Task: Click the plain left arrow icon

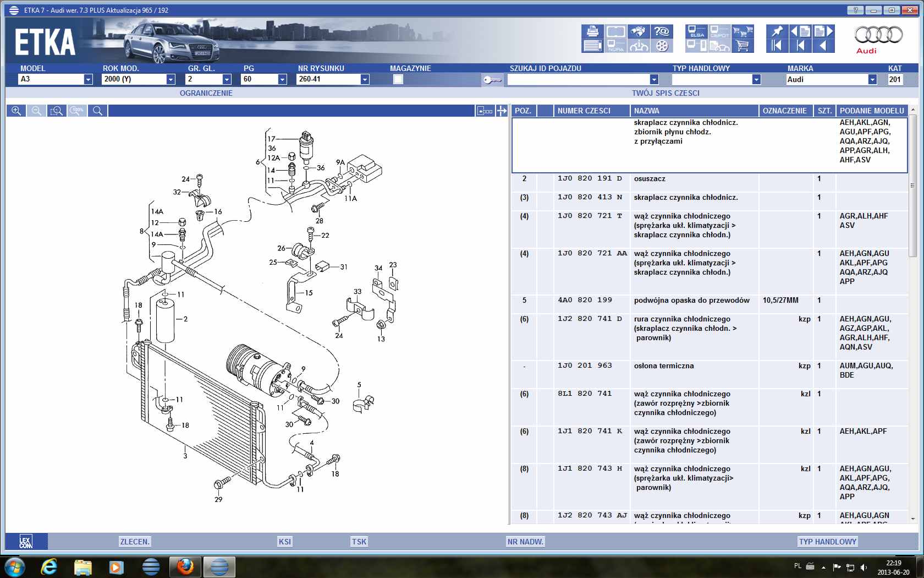Action: (823, 46)
